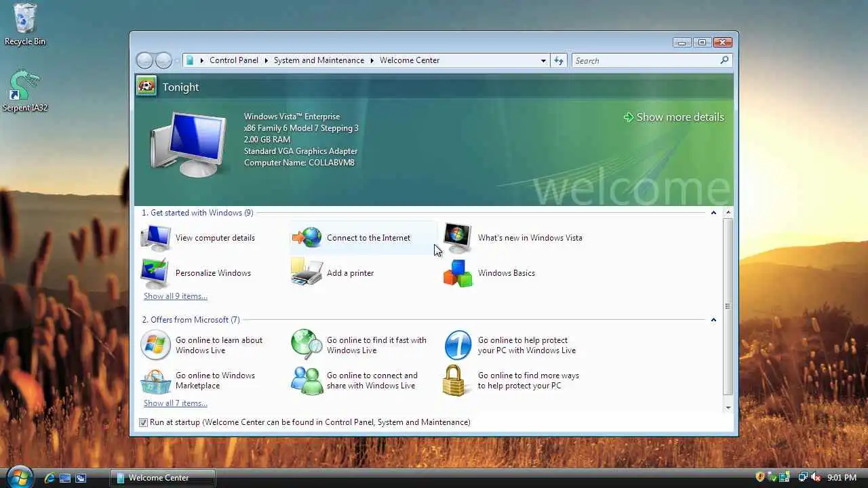The width and height of the screenshot is (868, 488).
Task: Collapse the Get started with Windows section
Action: point(713,213)
